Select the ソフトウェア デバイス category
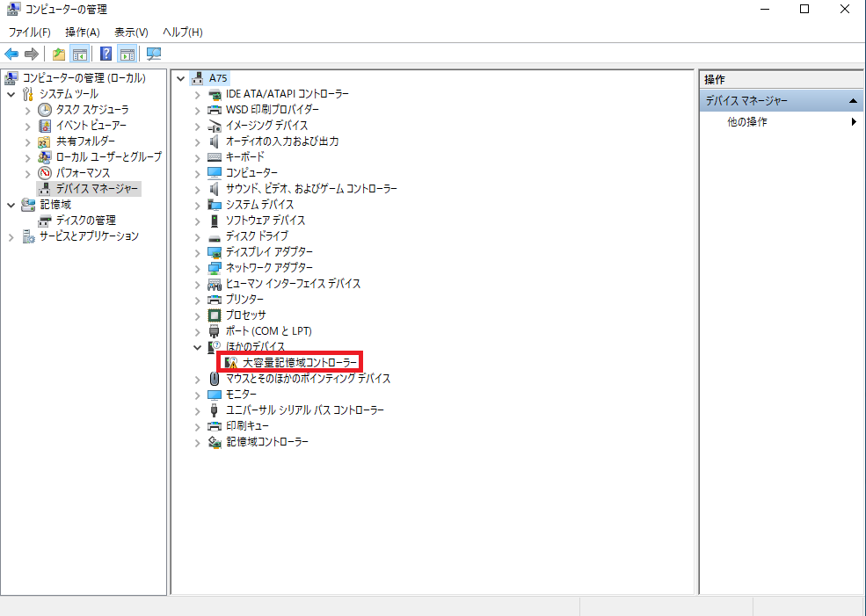 pyautogui.click(x=266, y=221)
